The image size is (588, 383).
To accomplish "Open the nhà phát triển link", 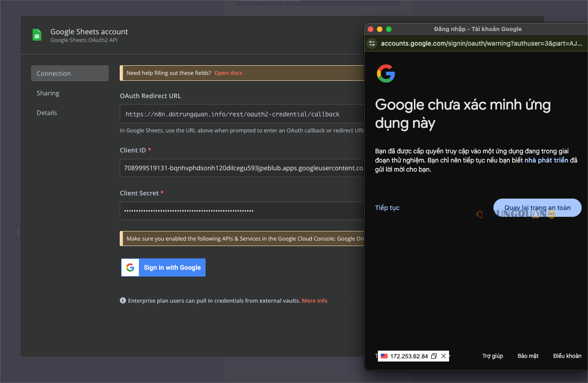I will [x=546, y=160].
